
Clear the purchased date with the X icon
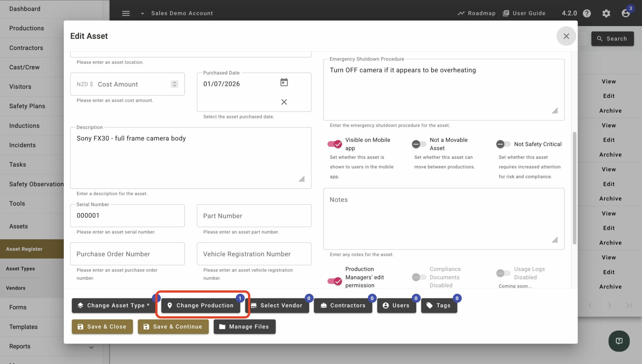click(284, 102)
